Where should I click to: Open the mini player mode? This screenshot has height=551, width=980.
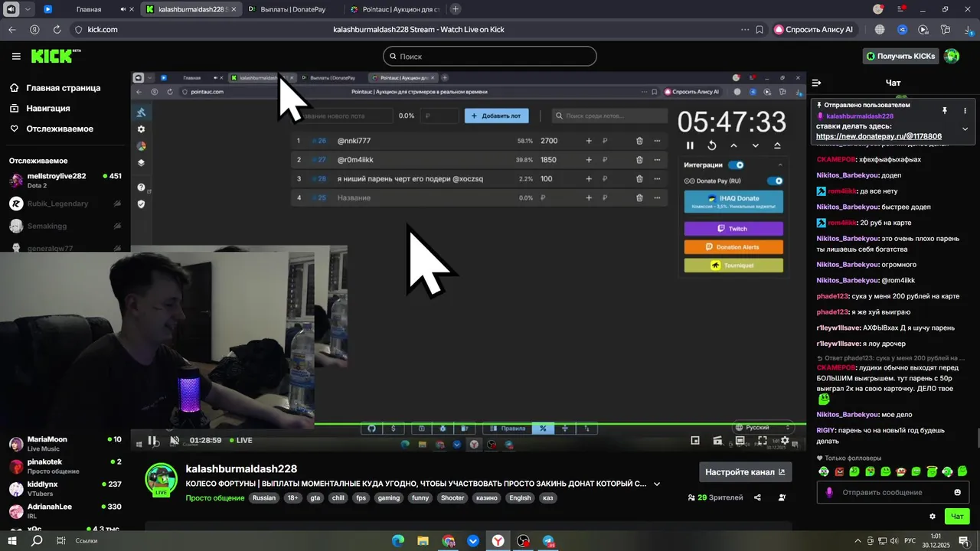(x=695, y=440)
